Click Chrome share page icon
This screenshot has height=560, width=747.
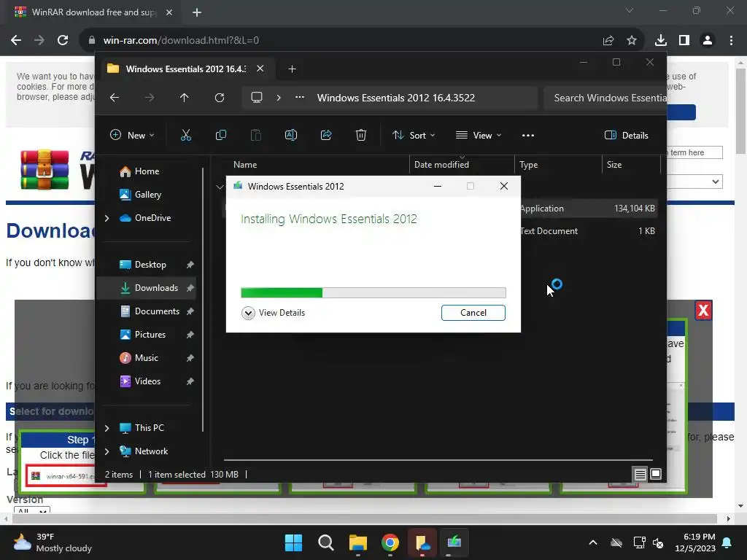(608, 41)
